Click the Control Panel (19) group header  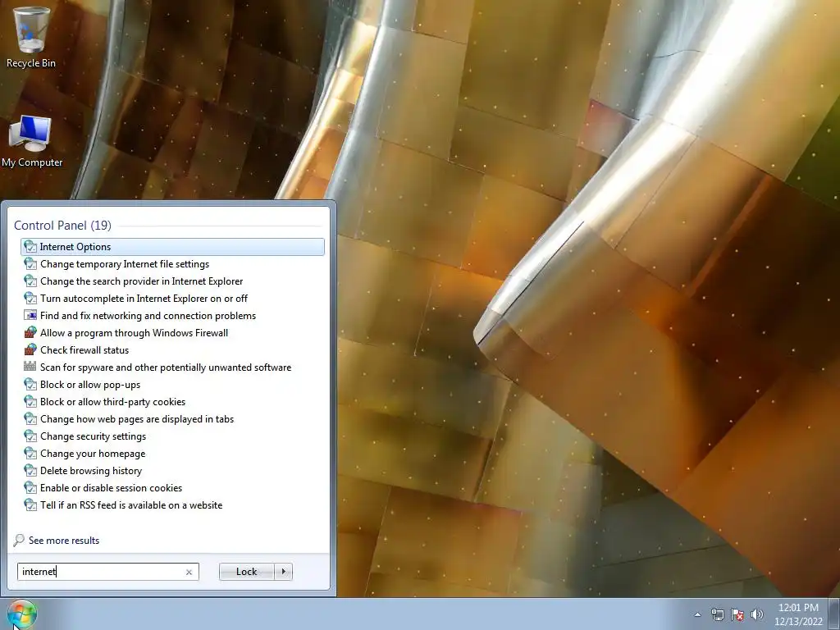click(62, 226)
